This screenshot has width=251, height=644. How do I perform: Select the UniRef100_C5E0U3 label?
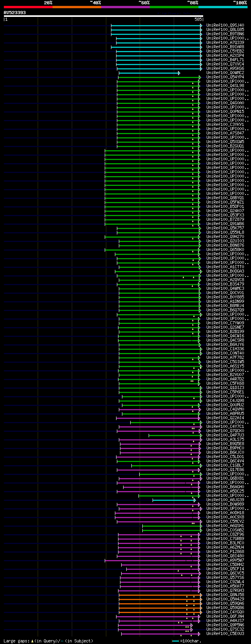[x=225, y=633]
